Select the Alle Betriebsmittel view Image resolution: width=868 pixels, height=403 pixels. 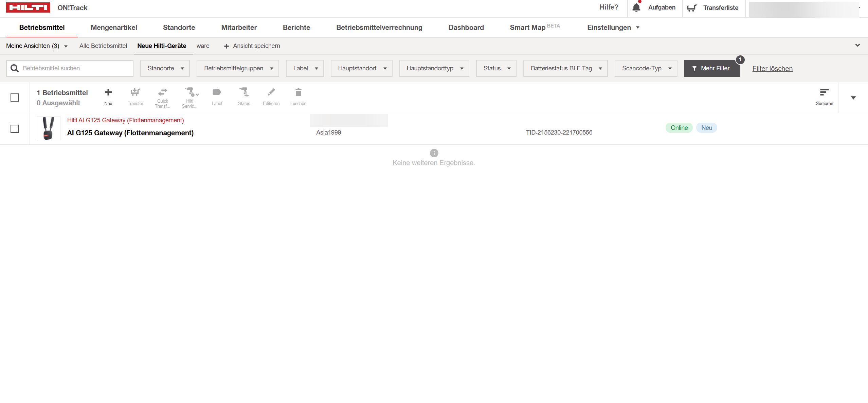(103, 46)
